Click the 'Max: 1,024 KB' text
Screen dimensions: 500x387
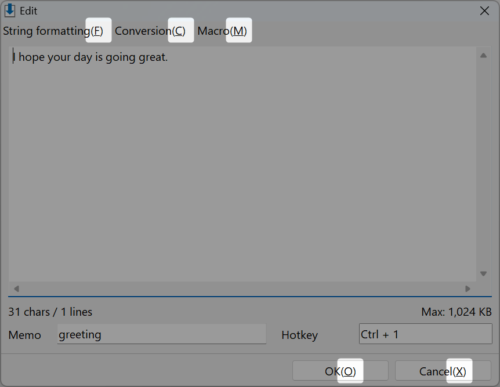coord(456,312)
